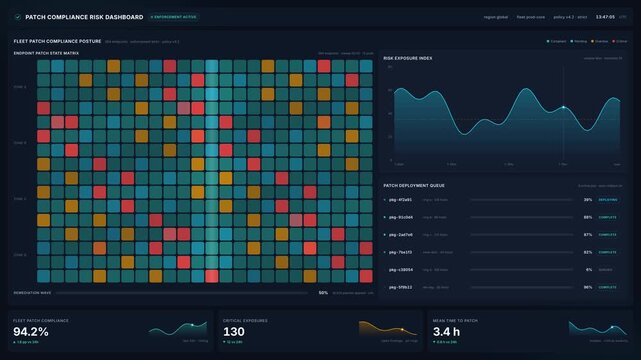
Task: Click the pkg-c38054 deployment progress bar
Action: pyautogui.click(x=521, y=270)
